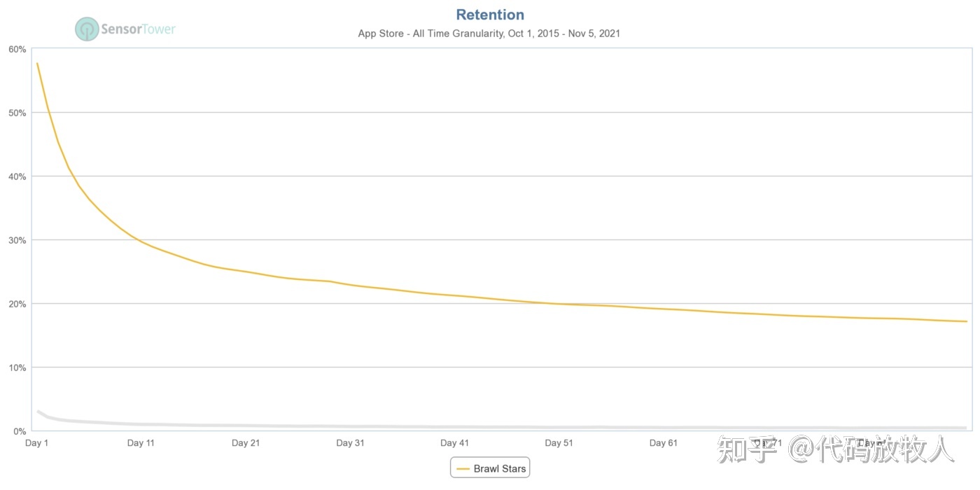980x490 pixels.
Task: Click the Day 1 x-axis label
Action: tap(36, 443)
